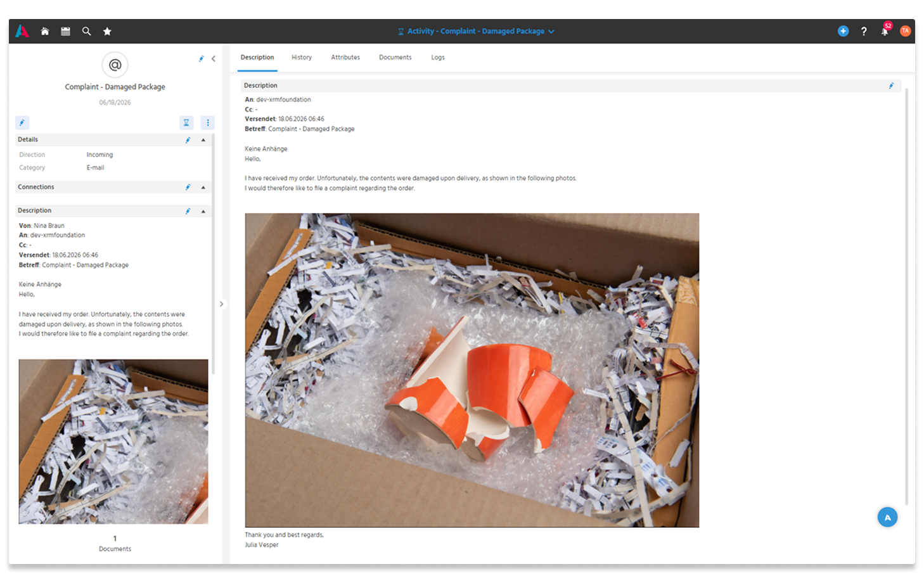Open the calendar icon in top bar
This screenshot has width=924, height=583.
coord(65,31)
